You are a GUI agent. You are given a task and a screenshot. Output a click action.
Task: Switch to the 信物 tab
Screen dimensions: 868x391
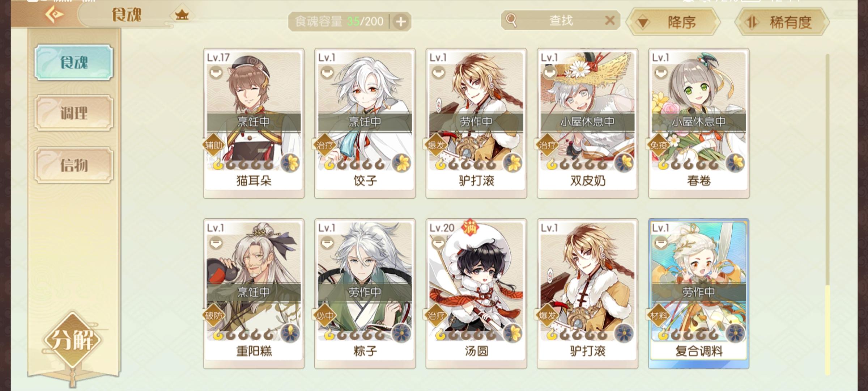point(74,165)
